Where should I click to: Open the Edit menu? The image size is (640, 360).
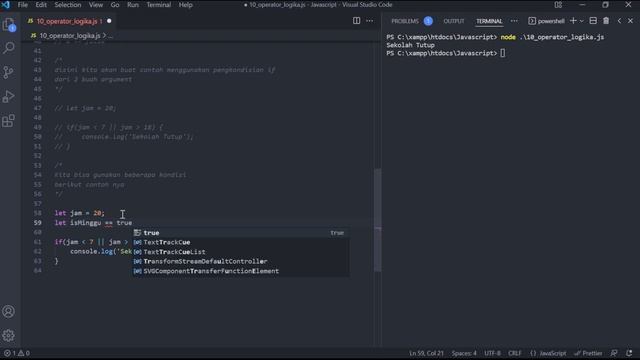tap(41, 5)
